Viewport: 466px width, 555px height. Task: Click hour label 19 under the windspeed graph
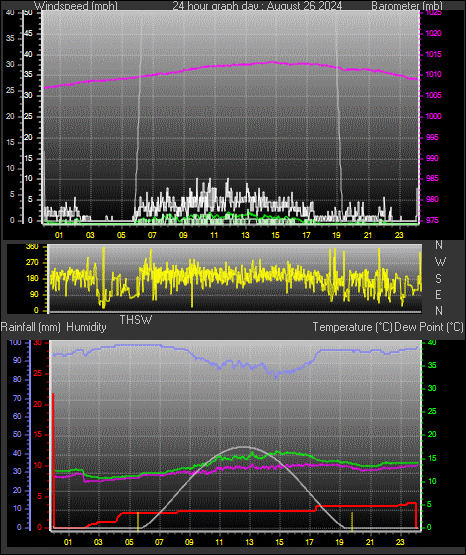[336, 235]
